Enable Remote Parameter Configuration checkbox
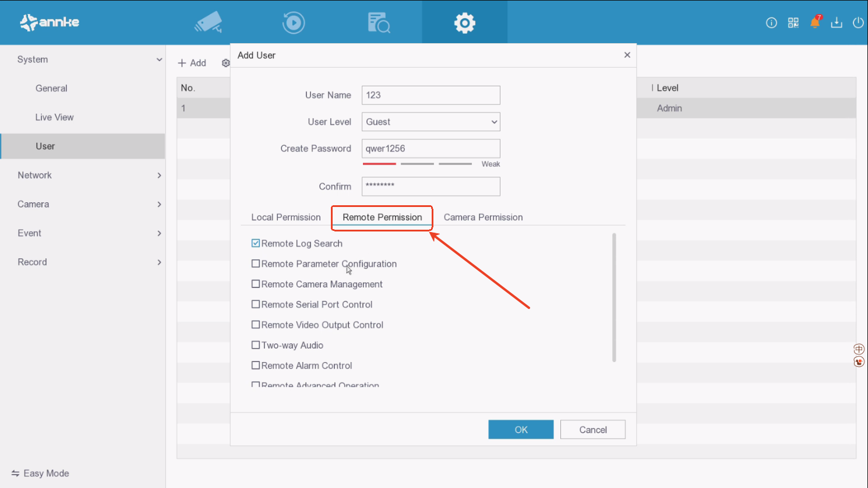This screenshot has height=488, width=868. (256, 264)
